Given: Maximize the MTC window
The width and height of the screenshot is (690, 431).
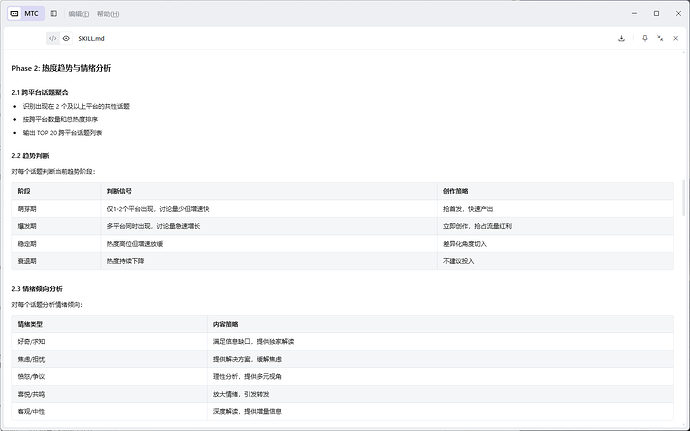Looking at the screenshot, I should [x=657, y=14].
